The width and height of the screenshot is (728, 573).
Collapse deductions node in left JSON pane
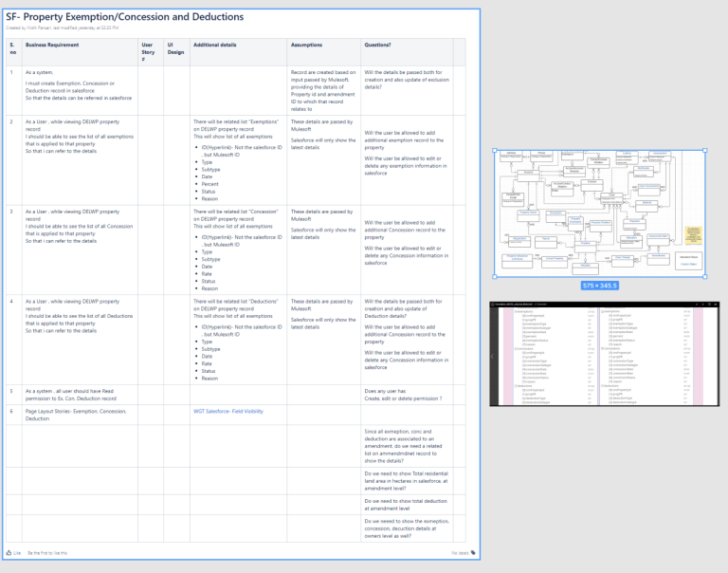[516, 386]
